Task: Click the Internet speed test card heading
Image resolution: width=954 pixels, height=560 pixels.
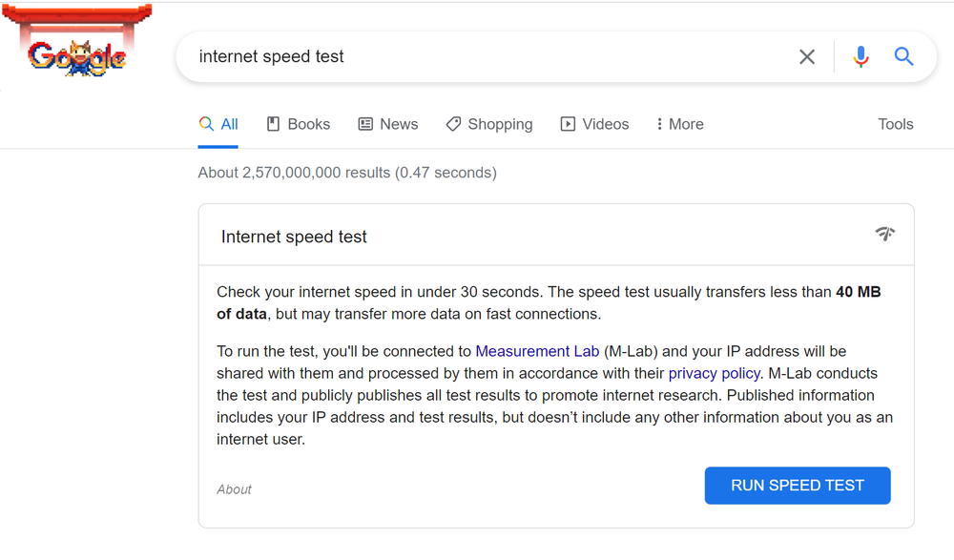Action: (x=294, y=237)
